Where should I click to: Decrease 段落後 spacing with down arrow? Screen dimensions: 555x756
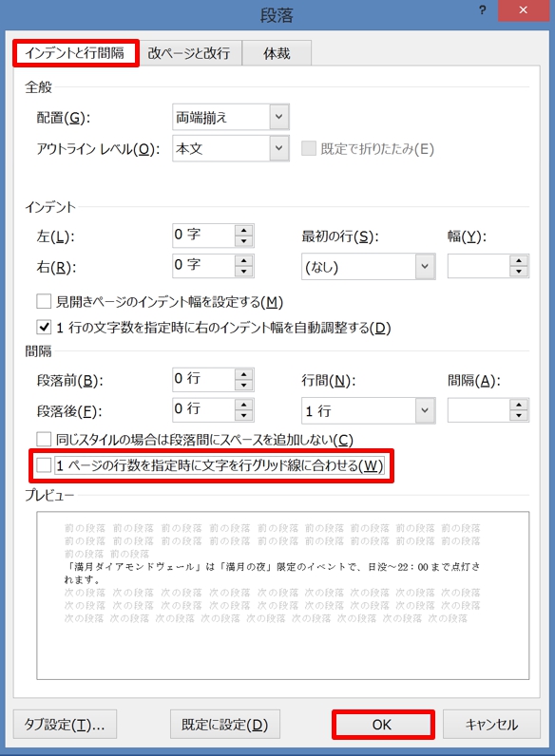coord(243,415)
